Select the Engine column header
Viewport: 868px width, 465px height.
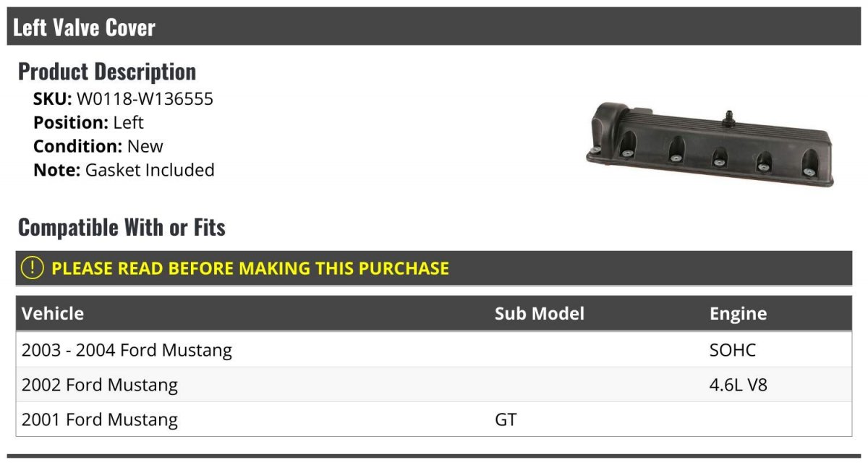click(738, 313)
